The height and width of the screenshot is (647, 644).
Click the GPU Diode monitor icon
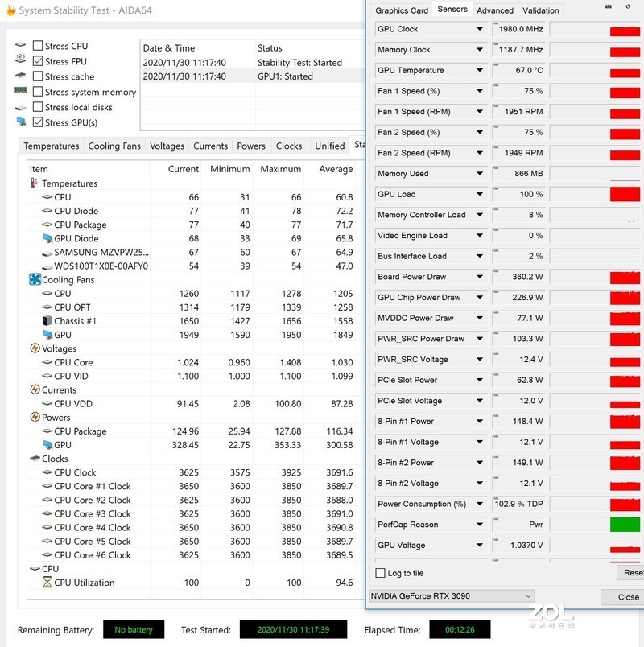pyautogui.click(x=47, y=238)
